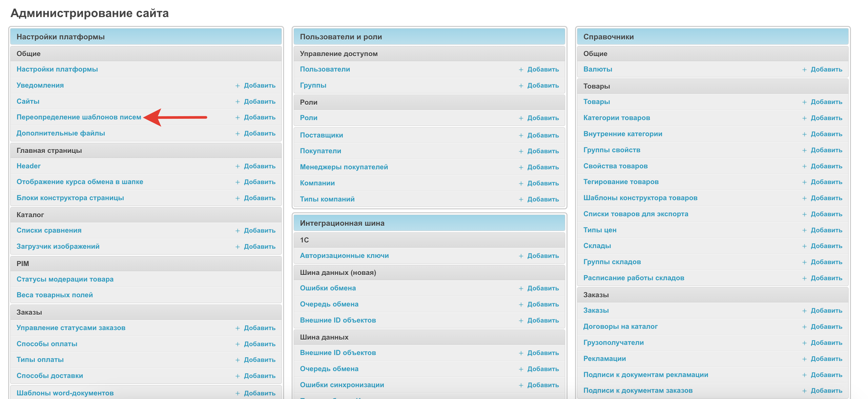This screenshot has width=868, height=399.
Task: Open Переопределение шаблонов писем link
Action: (x=79, y=117)
